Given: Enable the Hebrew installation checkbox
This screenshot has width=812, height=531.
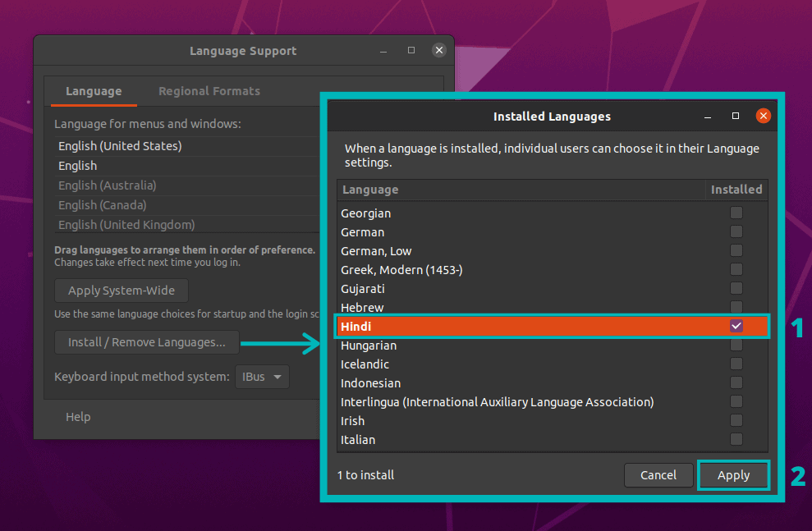Looking at the screenshot, I should pos(736,307).
